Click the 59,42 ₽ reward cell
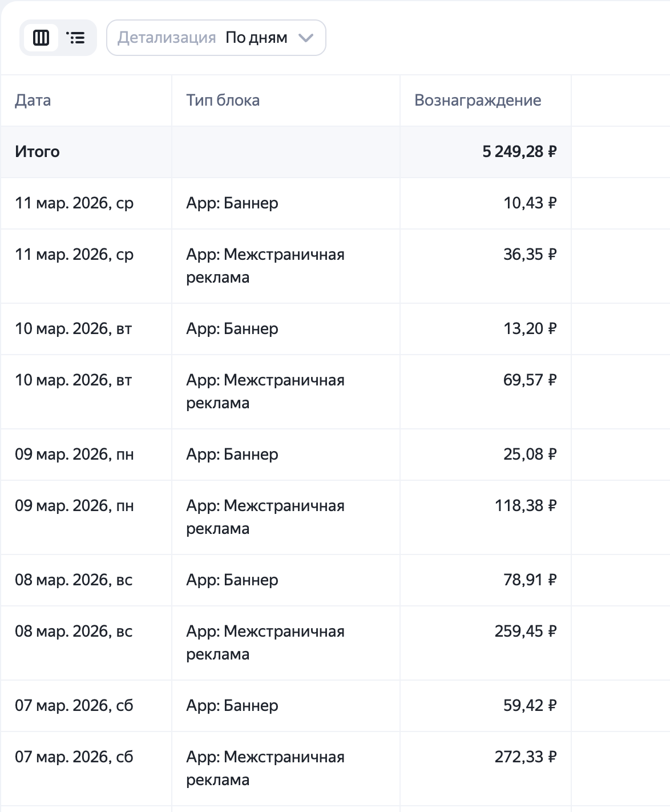Image resolution: width=670 pixels, height=812 pixels. (530, 706)
